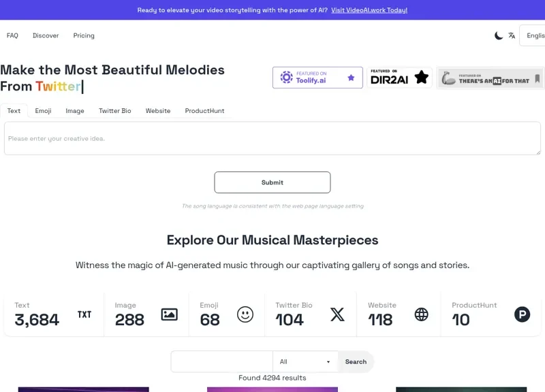Switch to the Emoji tab

click(x=43, y=111)
